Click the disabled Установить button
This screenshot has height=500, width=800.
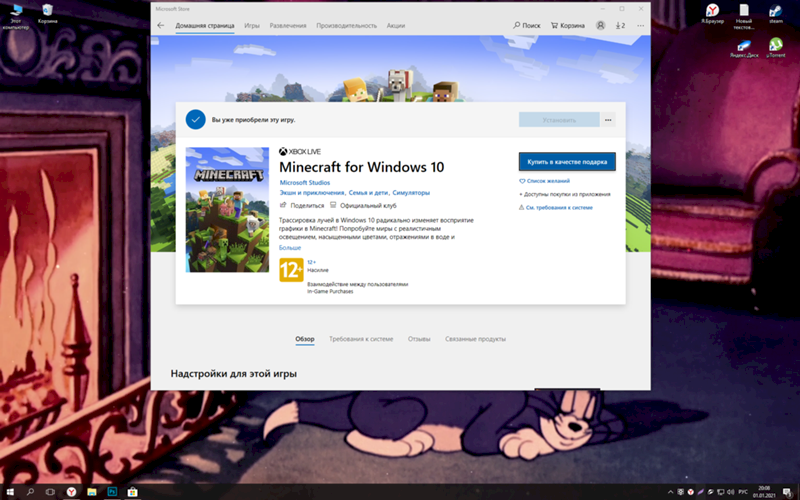click(x=559, y=120)
